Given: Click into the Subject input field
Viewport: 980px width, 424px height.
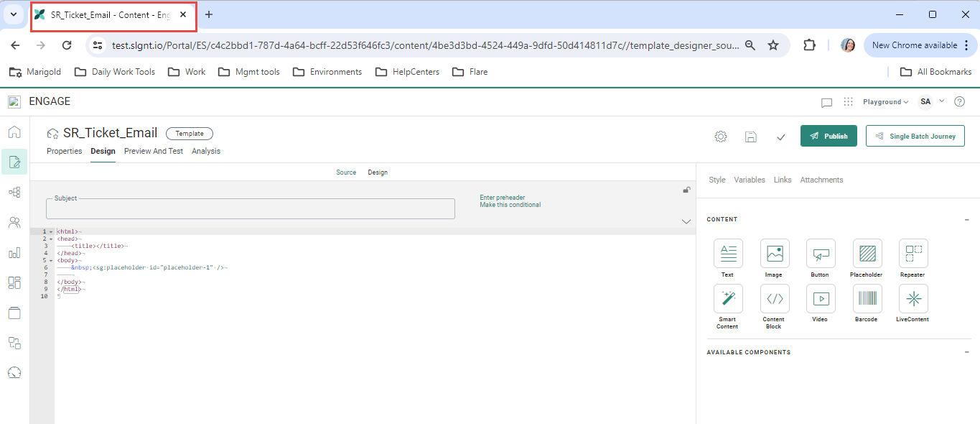Looking at the screenshot, I should tap(250, 210).
